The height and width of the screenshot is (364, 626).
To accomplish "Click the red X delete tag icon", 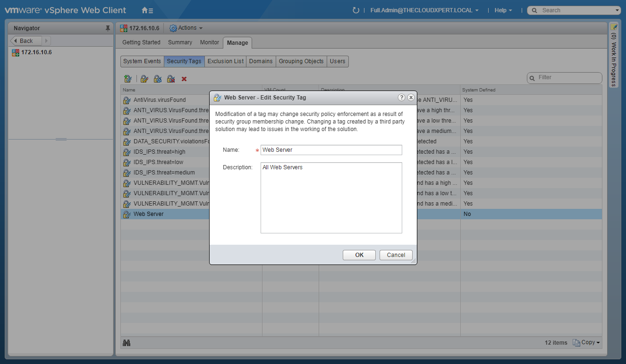I will pyautogui.click(x=184, y=79).
